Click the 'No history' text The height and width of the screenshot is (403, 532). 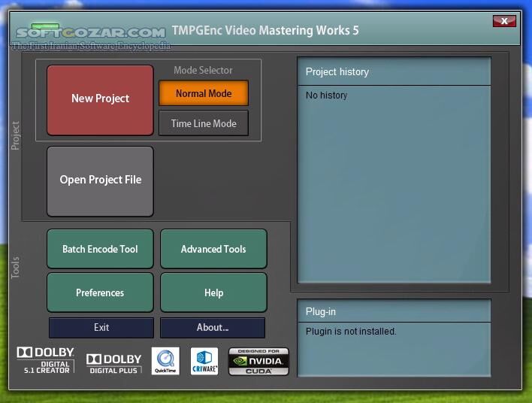pyautogui.click(x=326, y=95)
